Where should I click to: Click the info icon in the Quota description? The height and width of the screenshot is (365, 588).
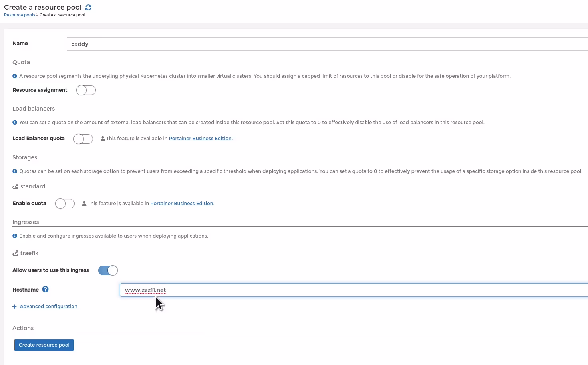click(15, 76)
